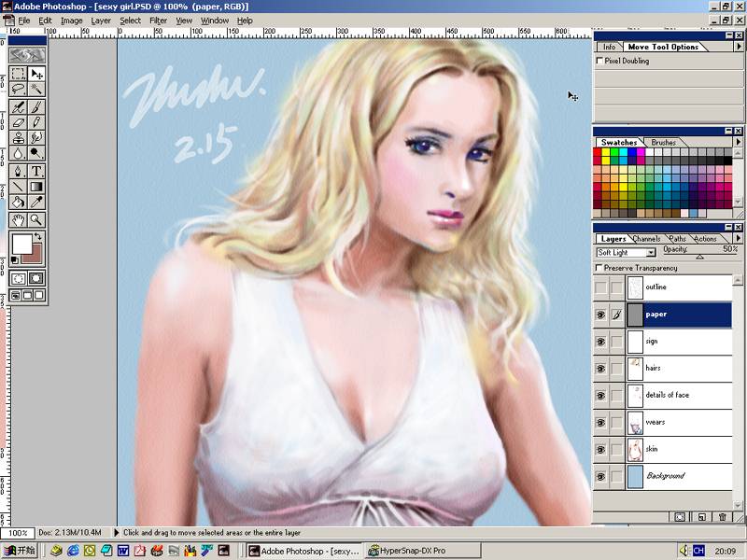Click the trash icon in Layers panel
The width and height of the screenshot is (747, 560).
point(722,517)
